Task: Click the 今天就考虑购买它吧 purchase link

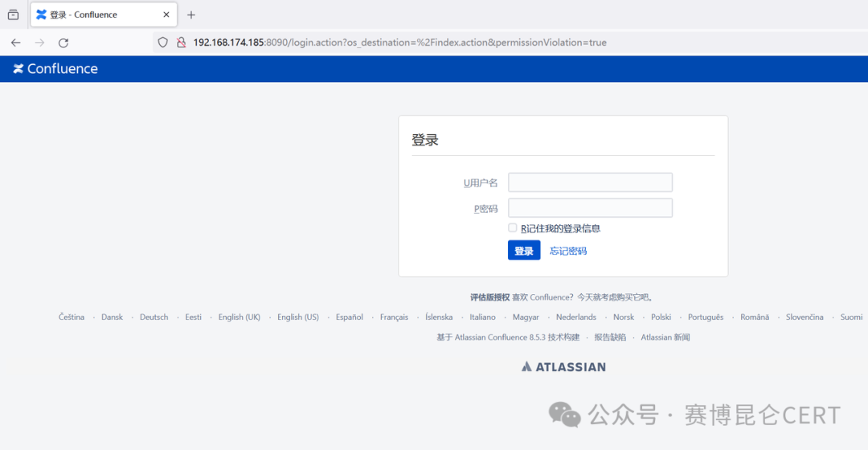Action: [615, 297]
